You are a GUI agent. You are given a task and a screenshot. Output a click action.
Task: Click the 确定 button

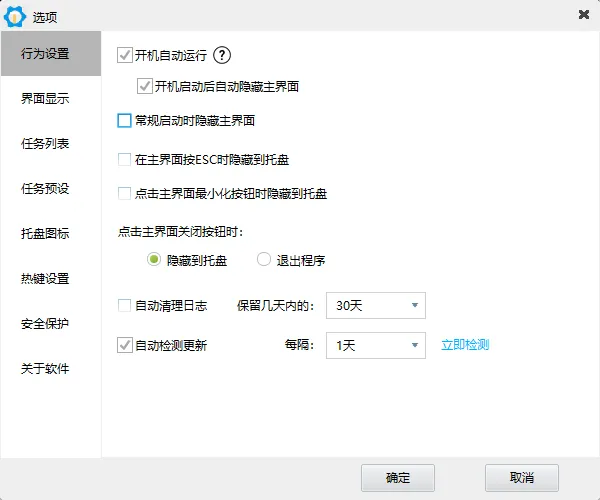tap(398, 477)
